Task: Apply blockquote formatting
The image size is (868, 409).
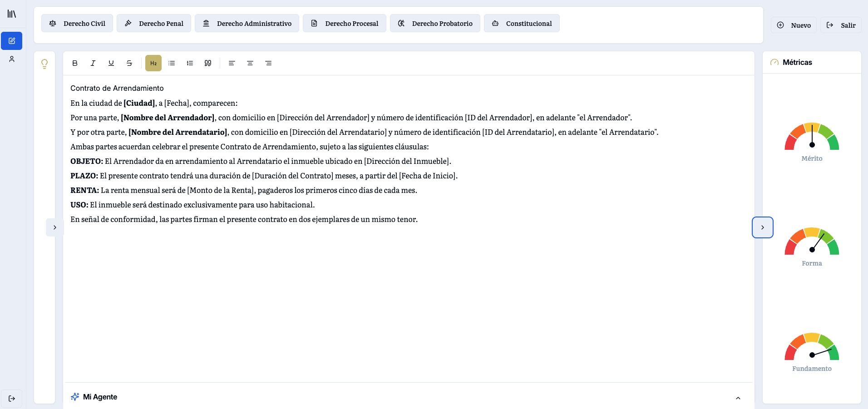Action: pyautogui.click(x=207, y=63)
